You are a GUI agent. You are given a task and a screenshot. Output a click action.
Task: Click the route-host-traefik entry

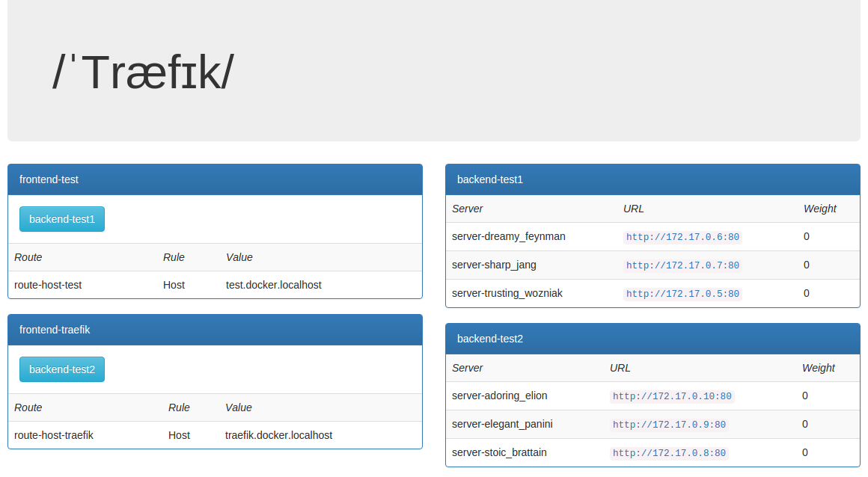[52, 434]
